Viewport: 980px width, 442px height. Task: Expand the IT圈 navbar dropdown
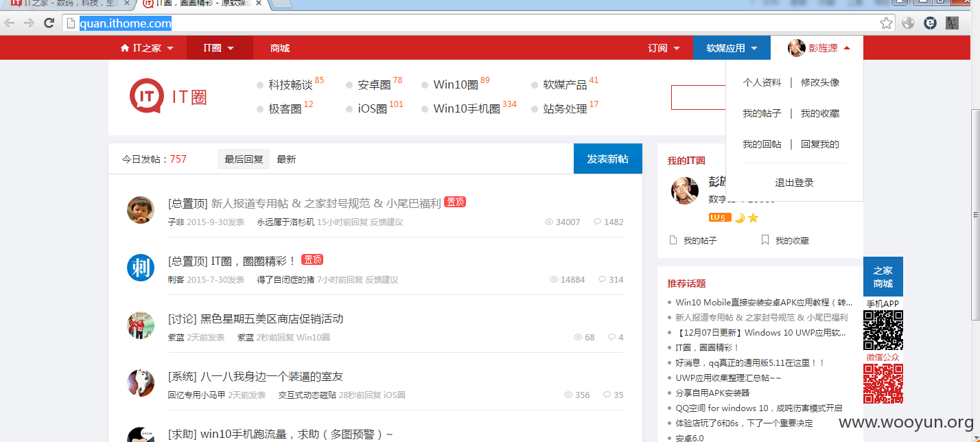click(x=220, y=48)
